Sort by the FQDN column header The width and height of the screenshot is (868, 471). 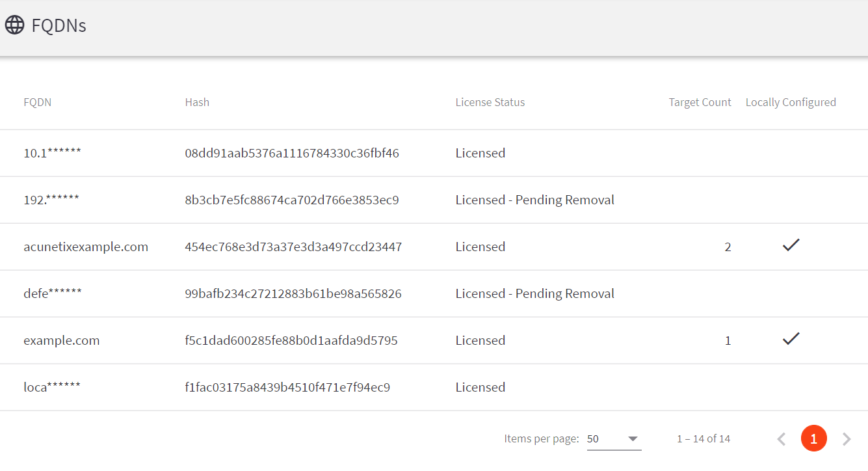pyautogui.click(x=37, y=102)
